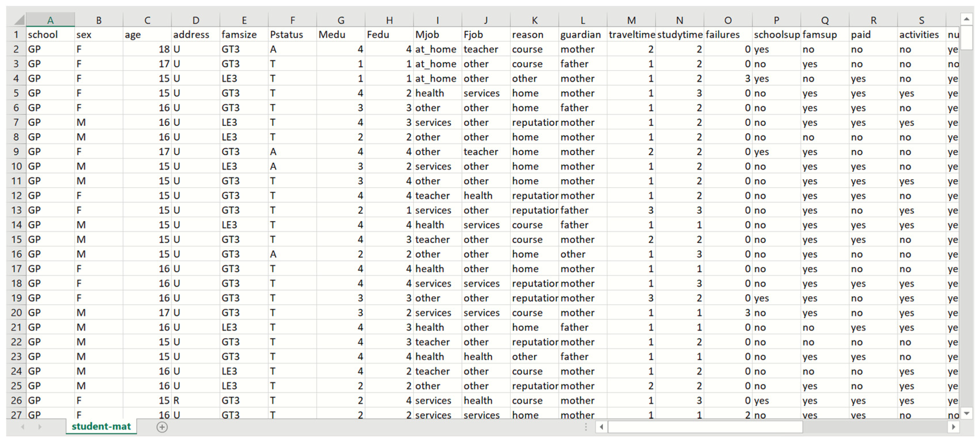Click the horizontal scrollbar left arrow

(x=601, y=427)
